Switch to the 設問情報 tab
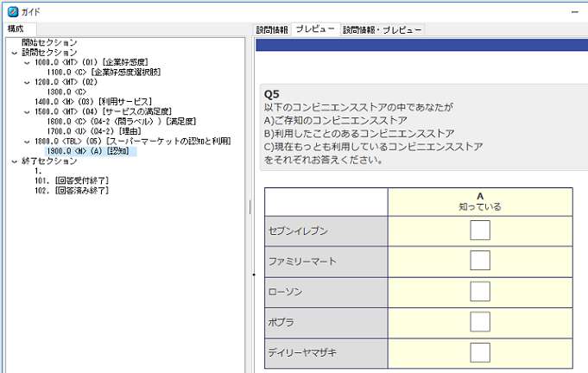 [x=272, y=29]
